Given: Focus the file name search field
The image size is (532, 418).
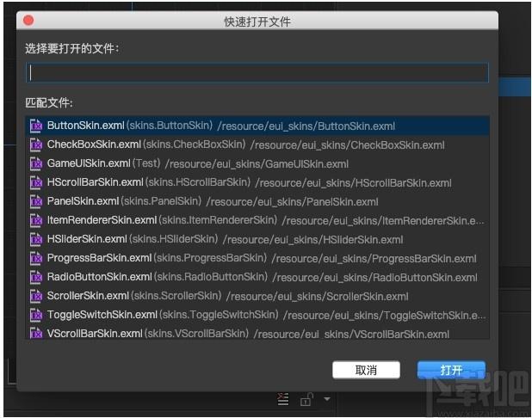Looking at the screenshot, I should 257,72.
